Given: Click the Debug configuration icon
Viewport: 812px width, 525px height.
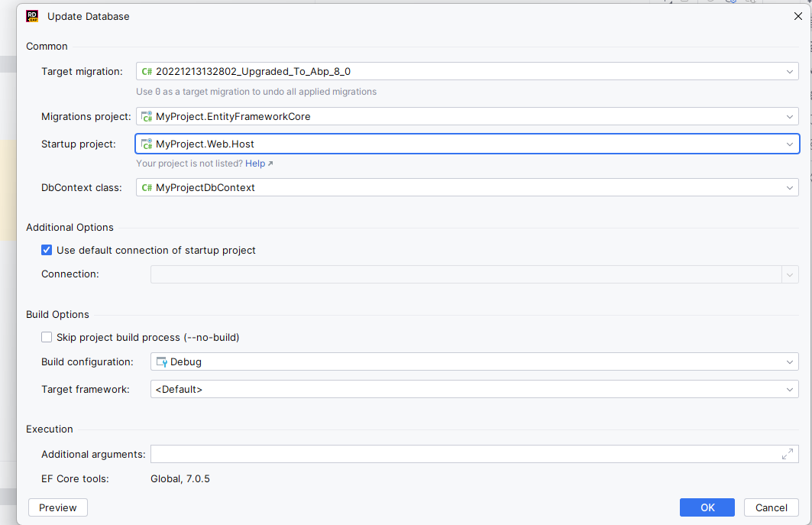Looking at the screenshot, I should (x=160, y=361).
